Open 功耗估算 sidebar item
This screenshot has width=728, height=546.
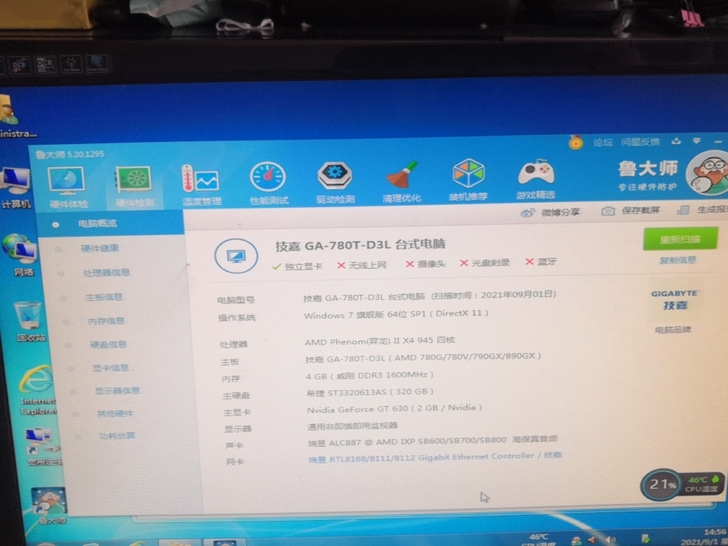[x=117, y=436]
